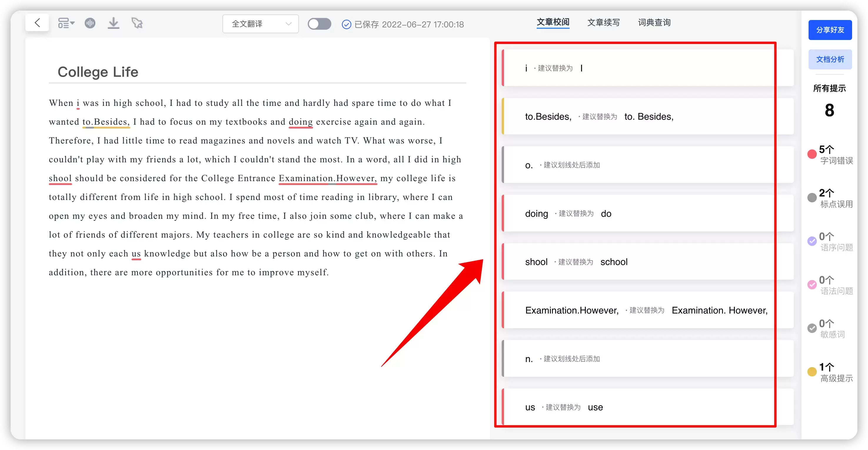Click the 语序问题 check icon
The image size is (868, 450).
[x=812, y=241]
